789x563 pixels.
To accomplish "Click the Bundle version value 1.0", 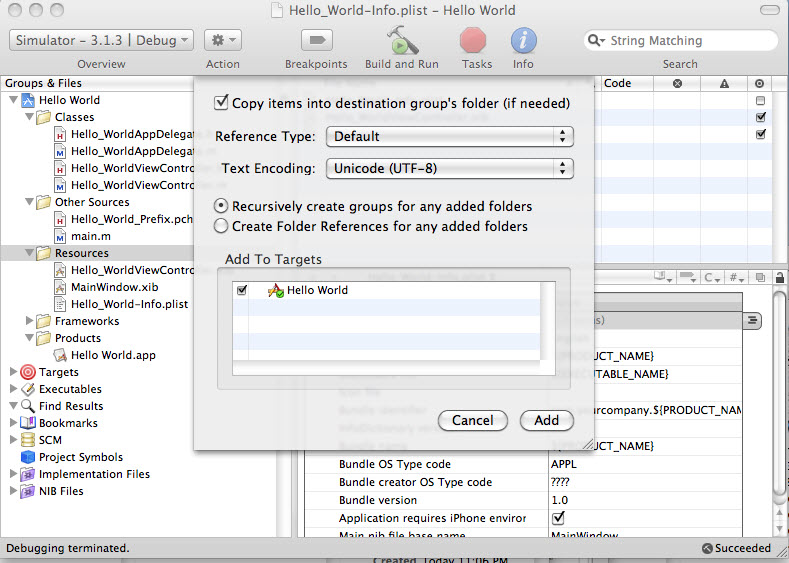I will [x=560, y=500].
